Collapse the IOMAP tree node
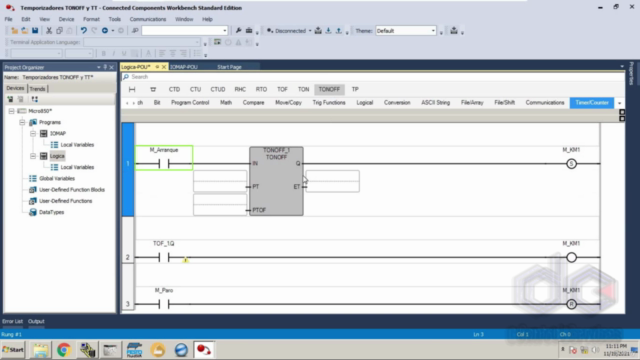Viewport: 640px width, 360px height. coord(33,133)
